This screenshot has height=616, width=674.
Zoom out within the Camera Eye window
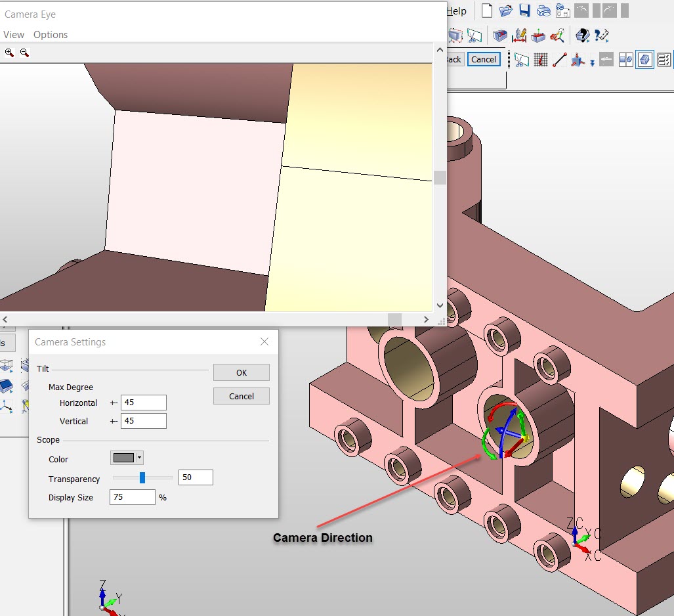coord(24,52)
